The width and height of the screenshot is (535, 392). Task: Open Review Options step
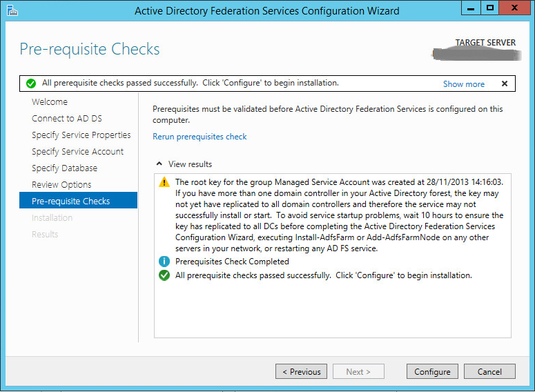61,184
